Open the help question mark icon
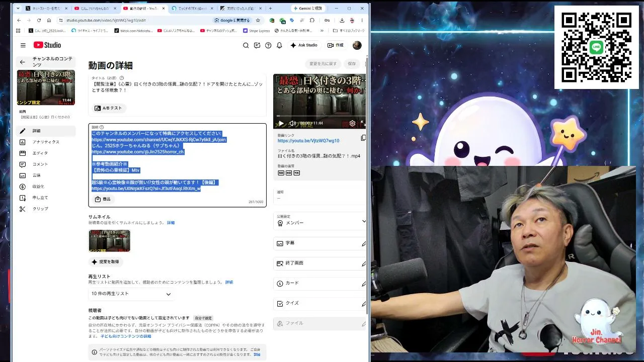This screenshot has height=362, width=644. point(268,45)
